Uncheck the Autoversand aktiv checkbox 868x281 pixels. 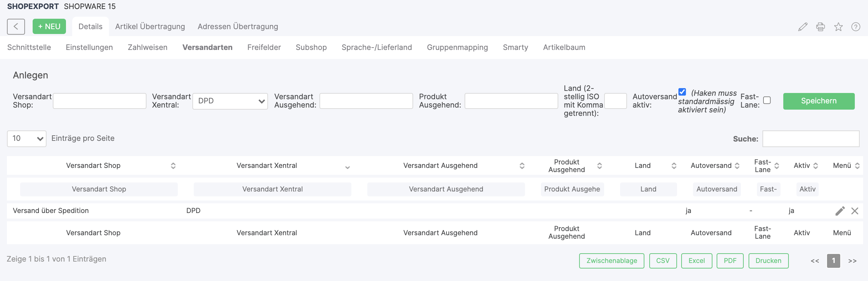682,92
